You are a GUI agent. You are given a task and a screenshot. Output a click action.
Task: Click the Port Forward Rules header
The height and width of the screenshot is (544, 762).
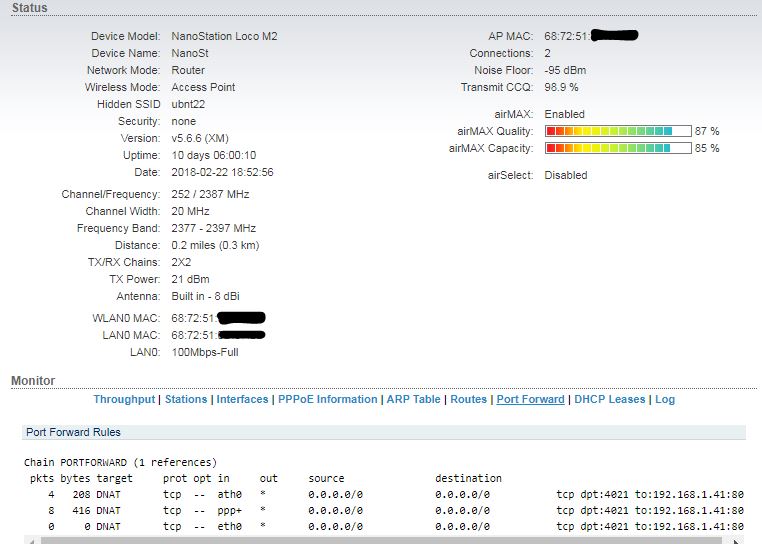point(73,432)
